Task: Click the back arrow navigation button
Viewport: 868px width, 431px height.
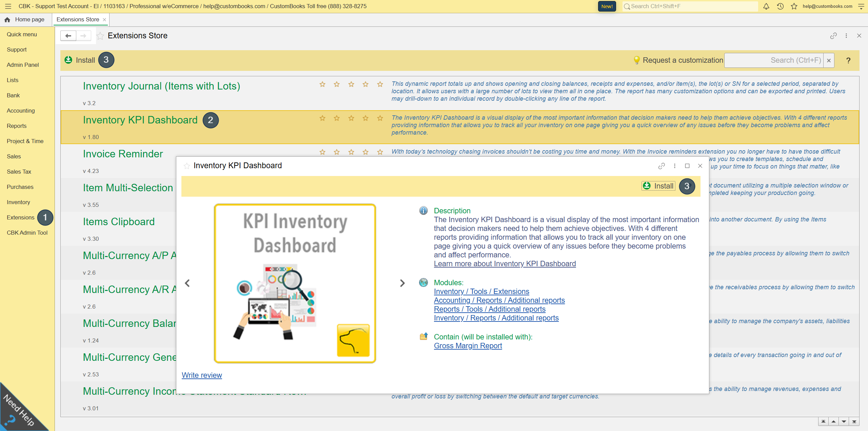Action: tap(68, 36)
